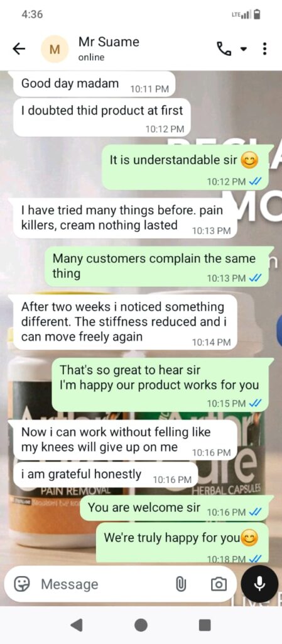Screen dimensions: 282x644
Task: Open the Mr Suame contact name header
Action: pos(109,42)
